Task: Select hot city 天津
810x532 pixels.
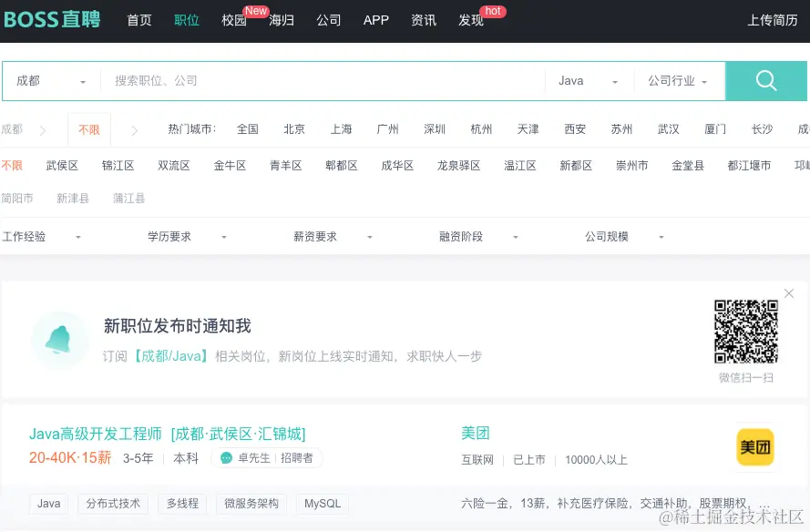Action: 528,129
